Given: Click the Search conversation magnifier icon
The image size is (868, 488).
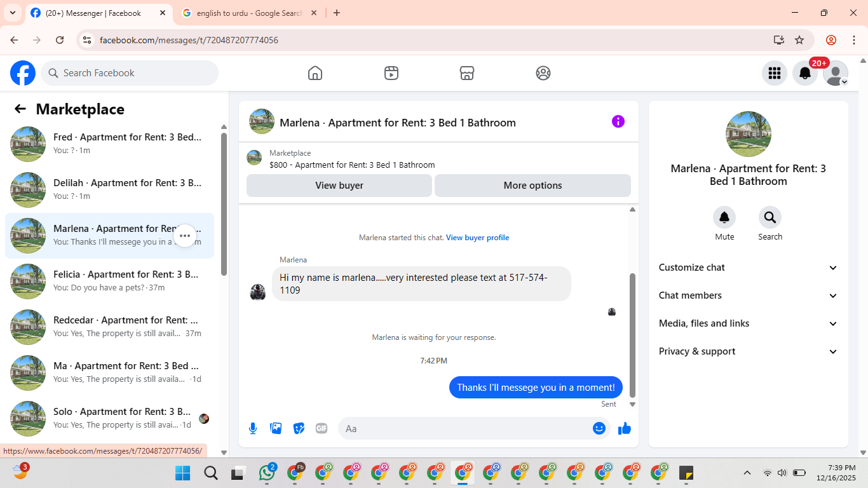Looking at the screenshot, I should click(770, 218).
